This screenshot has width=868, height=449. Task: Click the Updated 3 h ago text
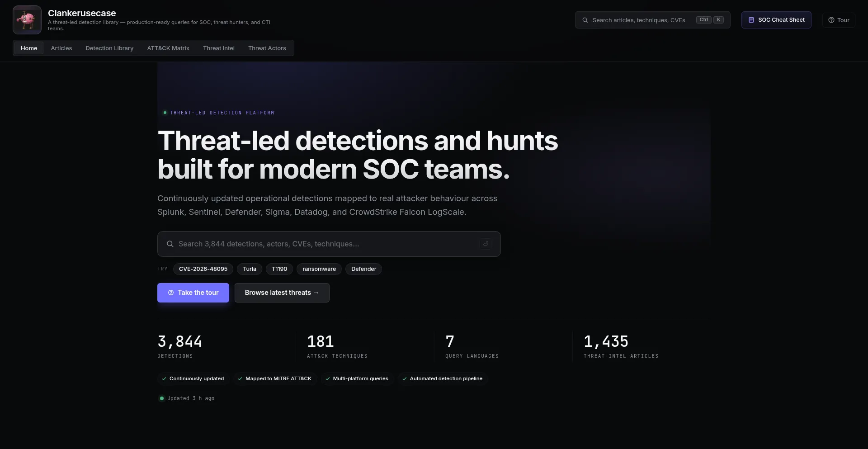point(191,398)
